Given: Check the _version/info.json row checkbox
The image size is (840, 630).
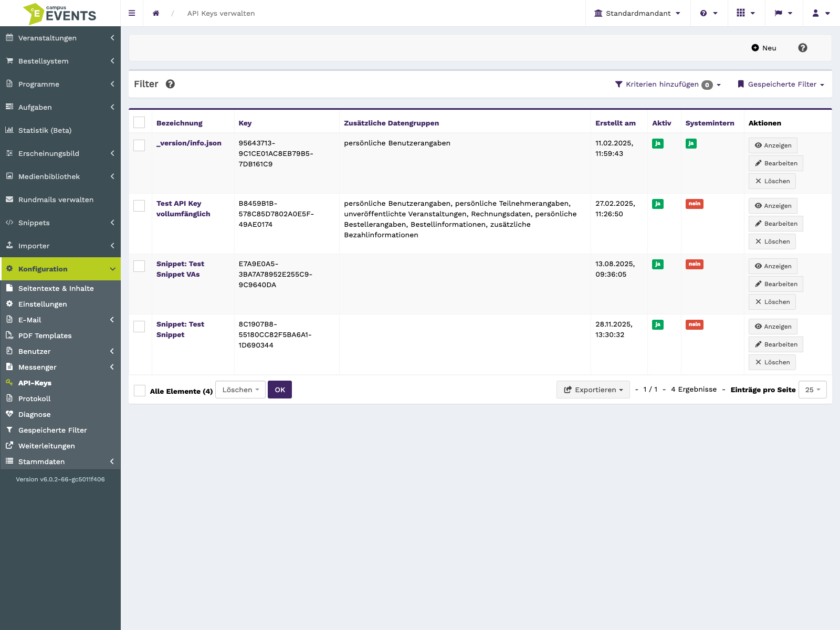Looking at the screenshot, I should 139,145.
